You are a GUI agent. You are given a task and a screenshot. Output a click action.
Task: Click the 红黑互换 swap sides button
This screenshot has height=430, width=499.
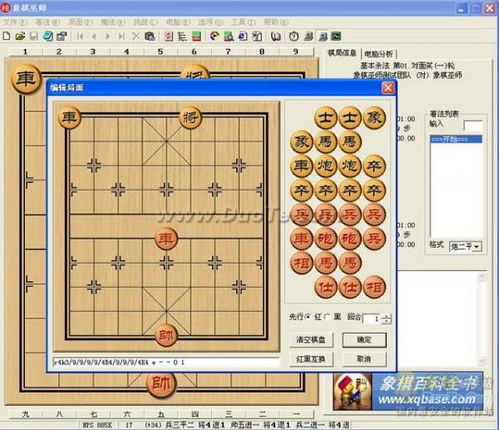tap(311, 359)
